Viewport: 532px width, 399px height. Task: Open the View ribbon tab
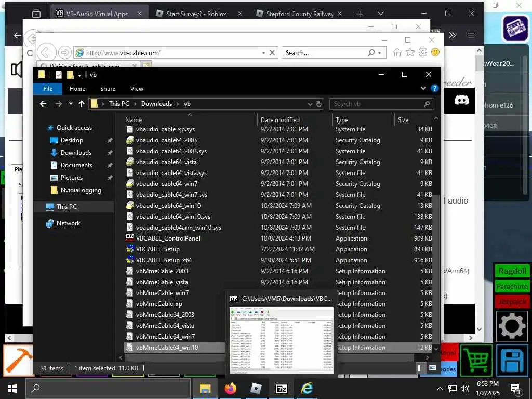pyautogui.click(x=137, y=89)
